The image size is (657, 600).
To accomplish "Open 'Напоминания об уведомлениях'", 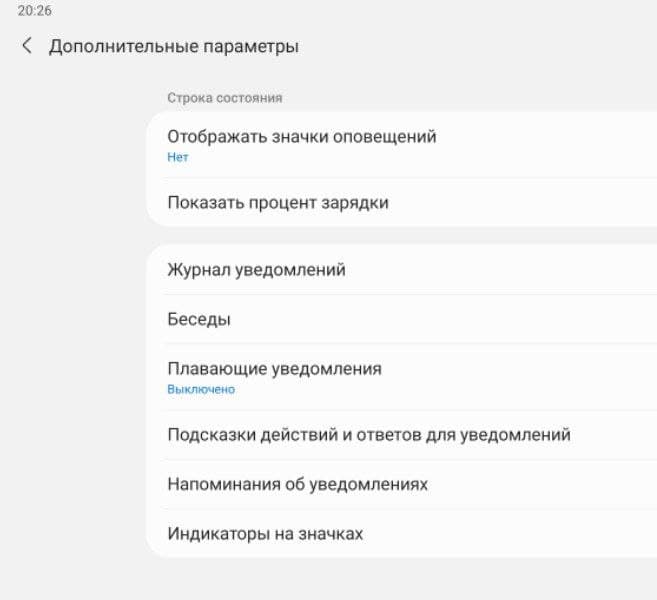I will [x=297, y=484].
